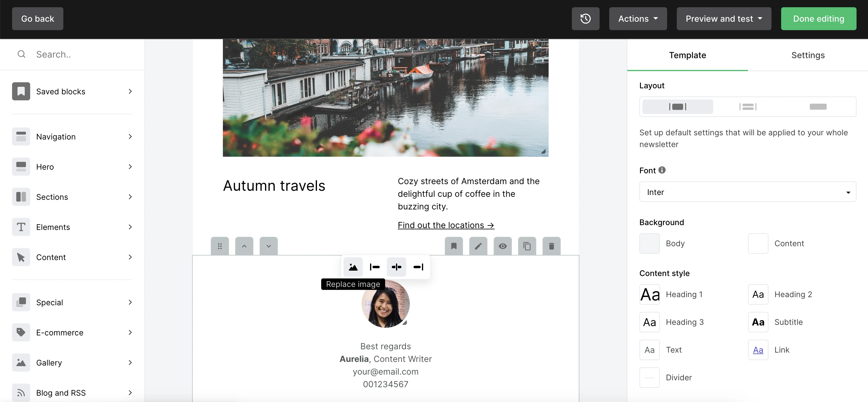Expand the Preview and test menu
The height and width of the screenshot is (402, 868).
coord(724,18)
